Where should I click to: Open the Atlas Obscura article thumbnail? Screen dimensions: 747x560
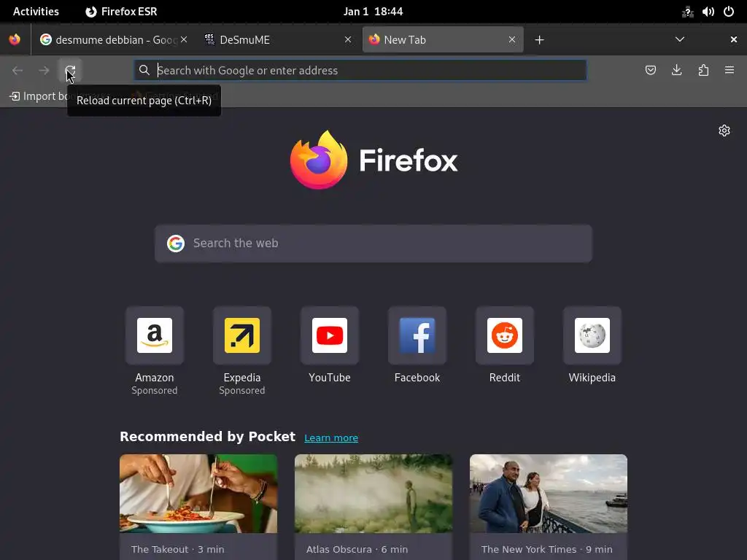coord(373,494)
